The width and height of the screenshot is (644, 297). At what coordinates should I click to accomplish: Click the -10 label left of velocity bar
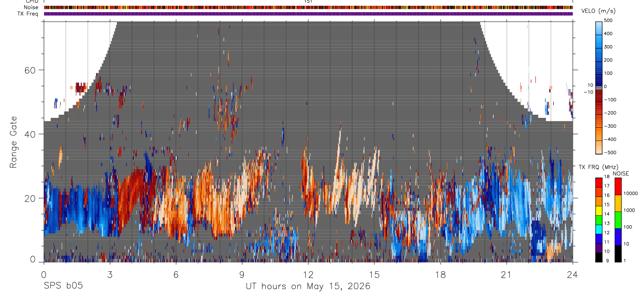588,92
